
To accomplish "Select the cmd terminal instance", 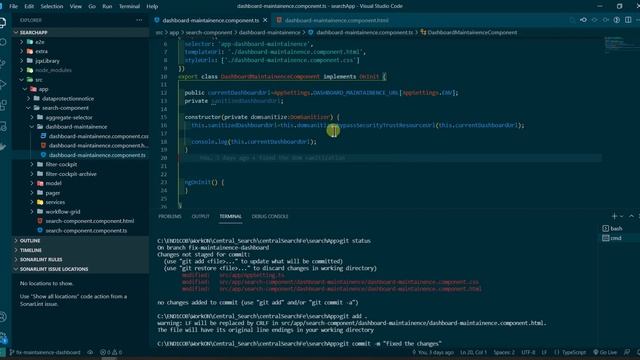I will tap(612, 238).
